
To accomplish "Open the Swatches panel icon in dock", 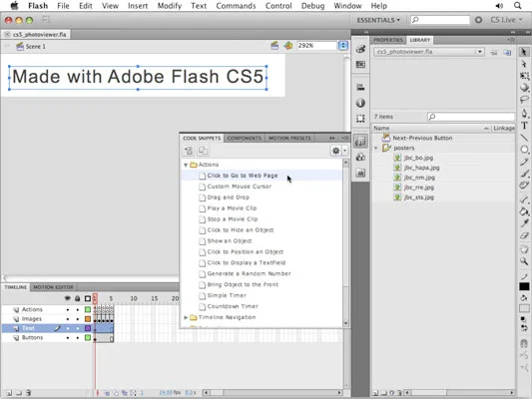I will click(x=360, y=65).
